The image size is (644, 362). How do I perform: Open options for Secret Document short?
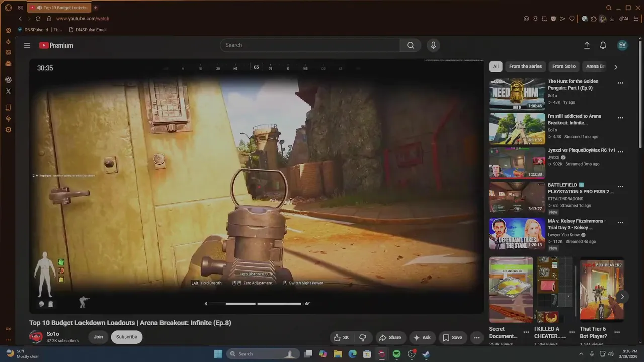tap(526, 332)
